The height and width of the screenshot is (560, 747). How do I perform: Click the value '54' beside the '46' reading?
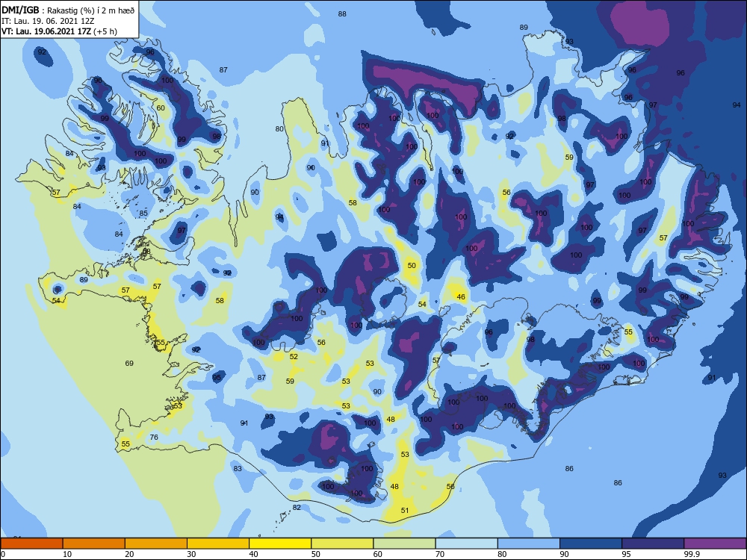point(422,305)
